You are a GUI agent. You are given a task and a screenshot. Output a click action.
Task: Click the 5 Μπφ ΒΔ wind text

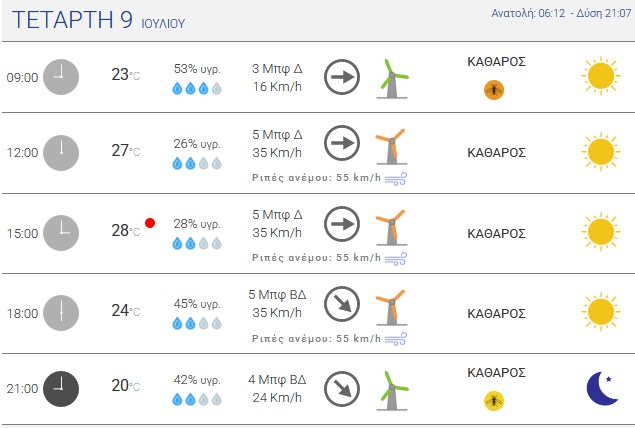click(277, 294)
